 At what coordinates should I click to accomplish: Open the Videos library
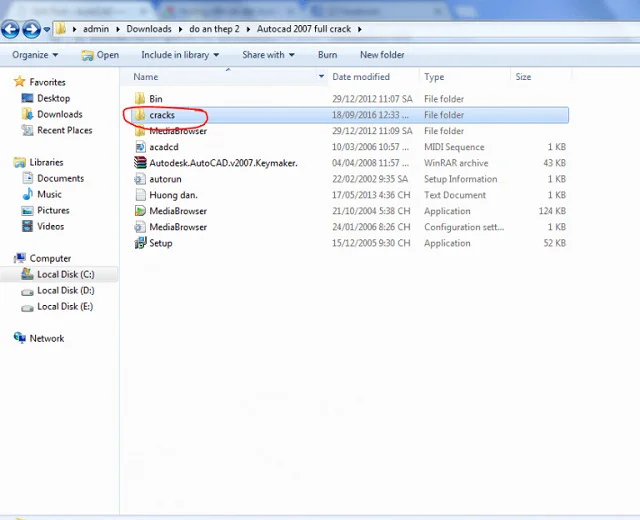[x=51, y=226]
